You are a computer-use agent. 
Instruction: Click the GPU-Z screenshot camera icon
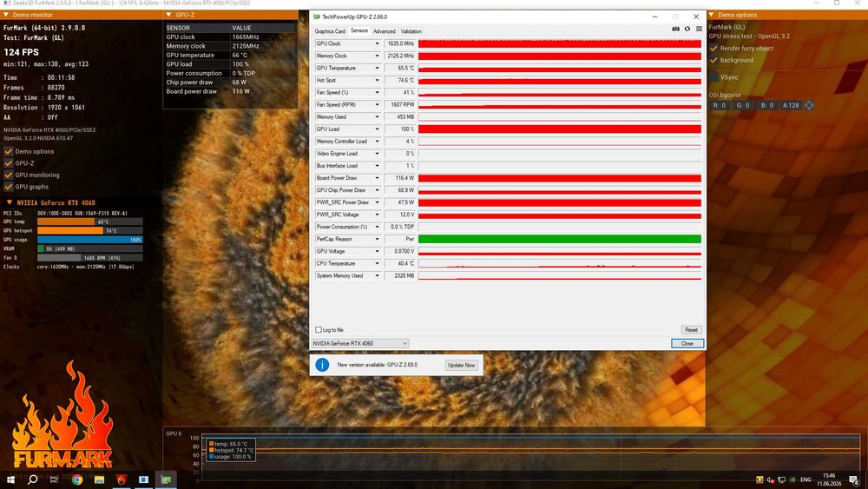pos(675,29)
